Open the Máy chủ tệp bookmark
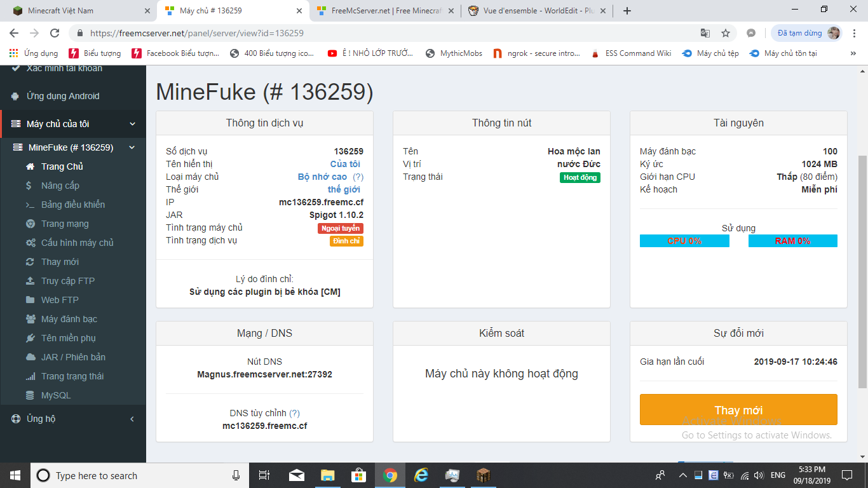Screen dimensions: 868x488 click(710, 53)
